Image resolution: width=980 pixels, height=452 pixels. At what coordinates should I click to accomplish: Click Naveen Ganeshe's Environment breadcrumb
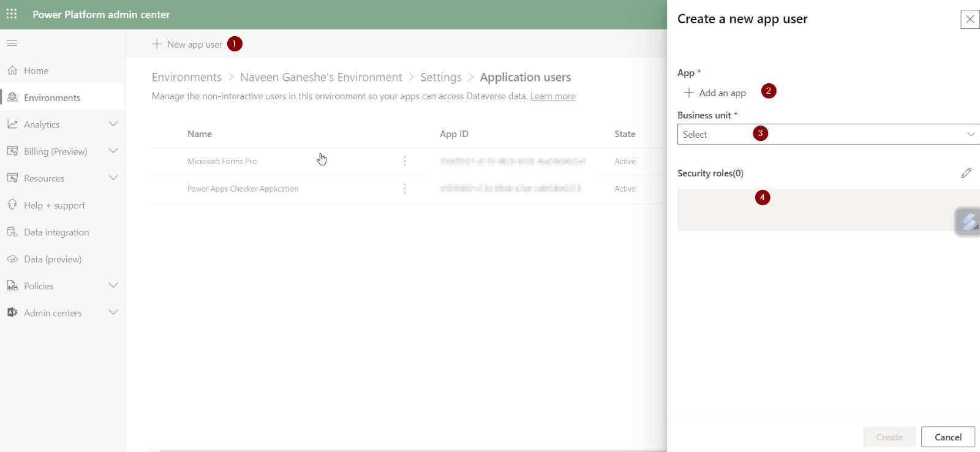321,77
